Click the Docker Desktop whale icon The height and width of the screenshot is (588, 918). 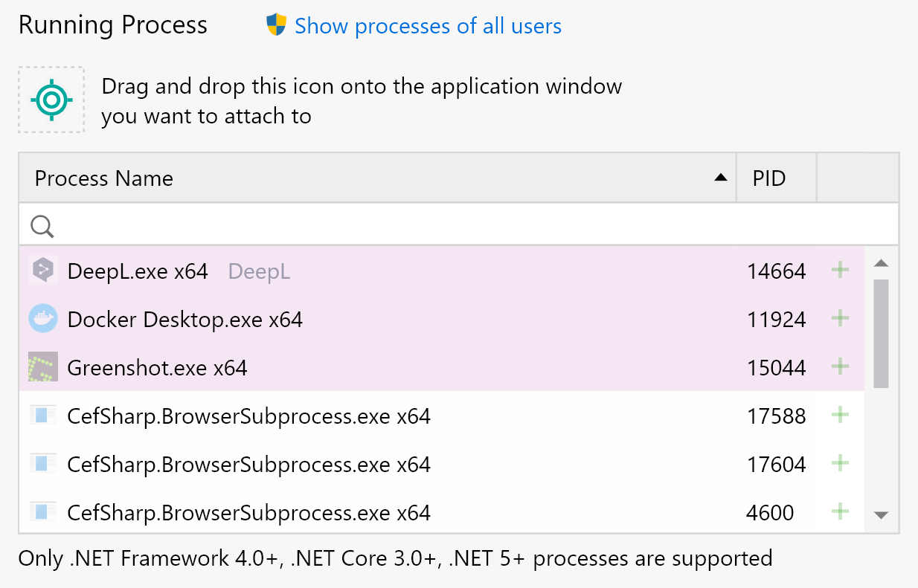click(43, 319)
